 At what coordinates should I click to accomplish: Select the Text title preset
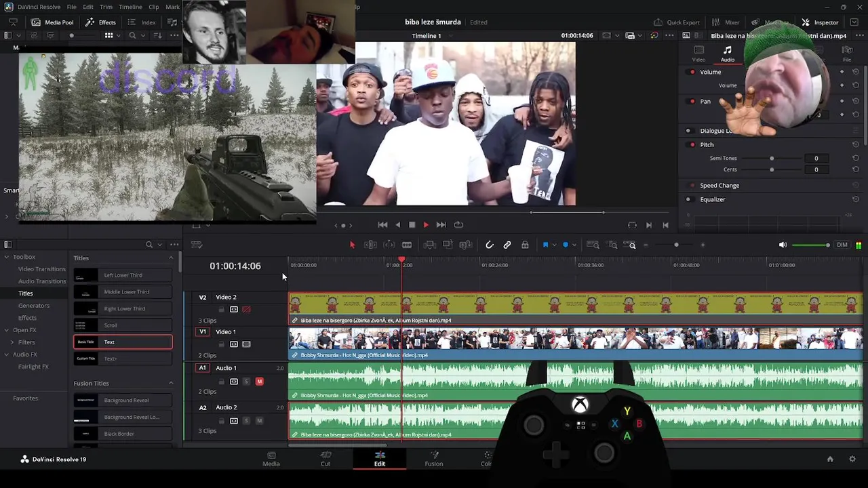pyautogui.click(x=123, y=342)
